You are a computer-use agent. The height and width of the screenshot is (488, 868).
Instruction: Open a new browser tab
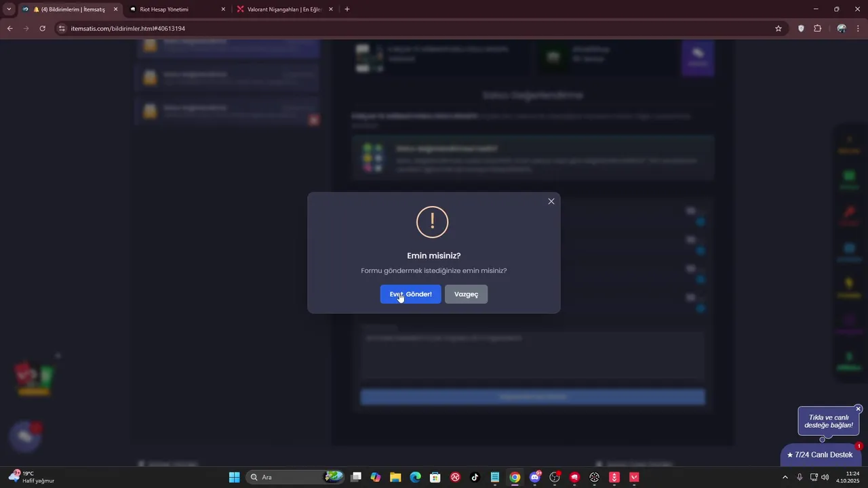[347, 9]
